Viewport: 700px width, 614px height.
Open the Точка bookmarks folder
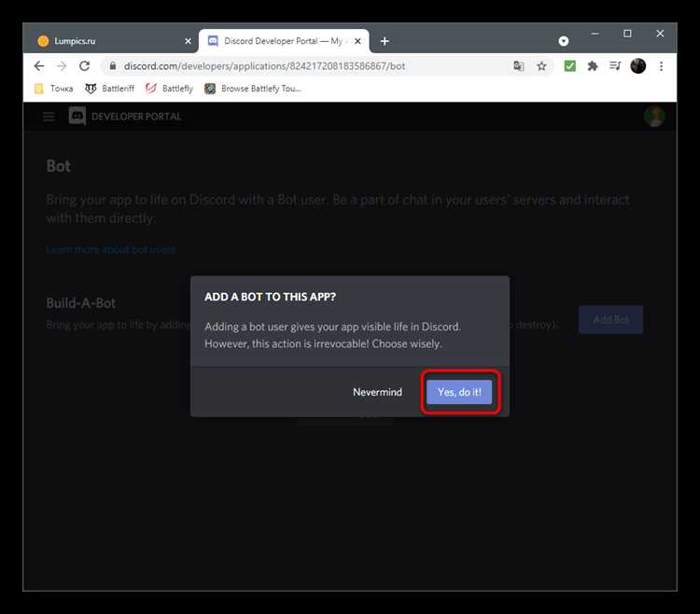[x=54, y=89]
